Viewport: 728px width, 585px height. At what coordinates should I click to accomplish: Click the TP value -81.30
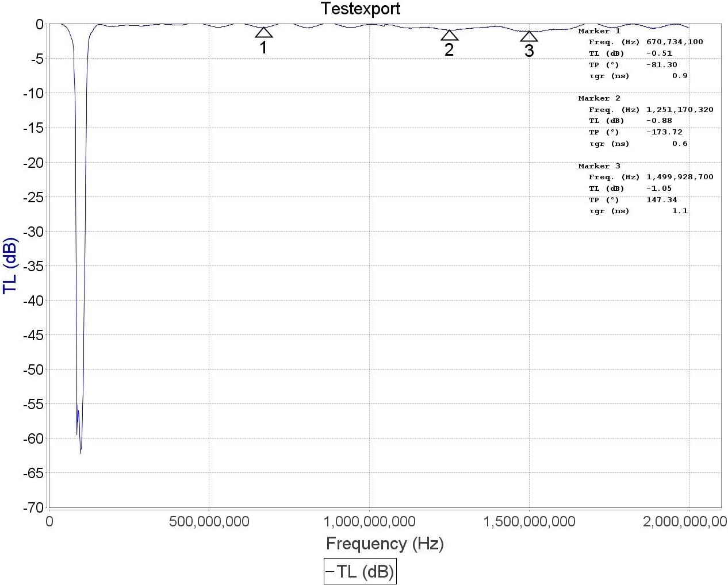coord(662,65)
